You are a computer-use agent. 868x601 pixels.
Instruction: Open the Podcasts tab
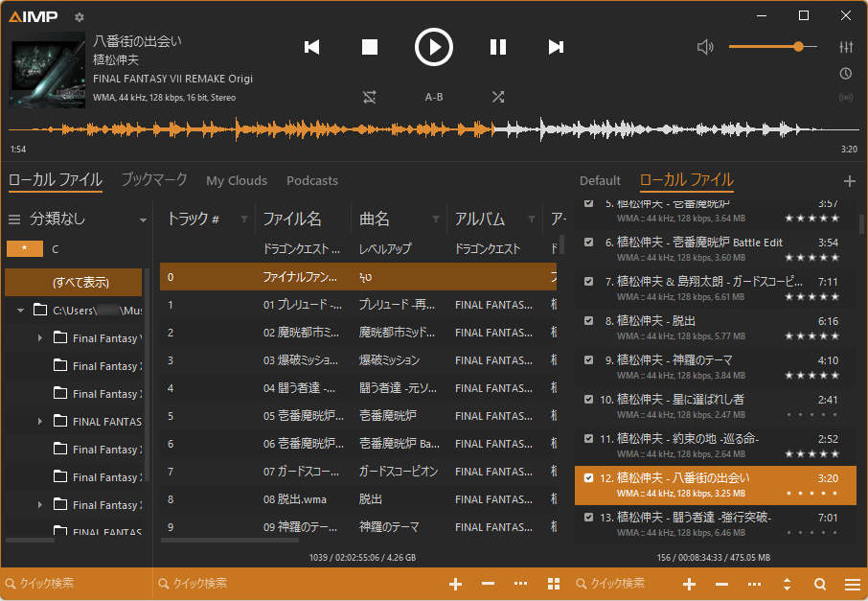click(x=312, y=180)
